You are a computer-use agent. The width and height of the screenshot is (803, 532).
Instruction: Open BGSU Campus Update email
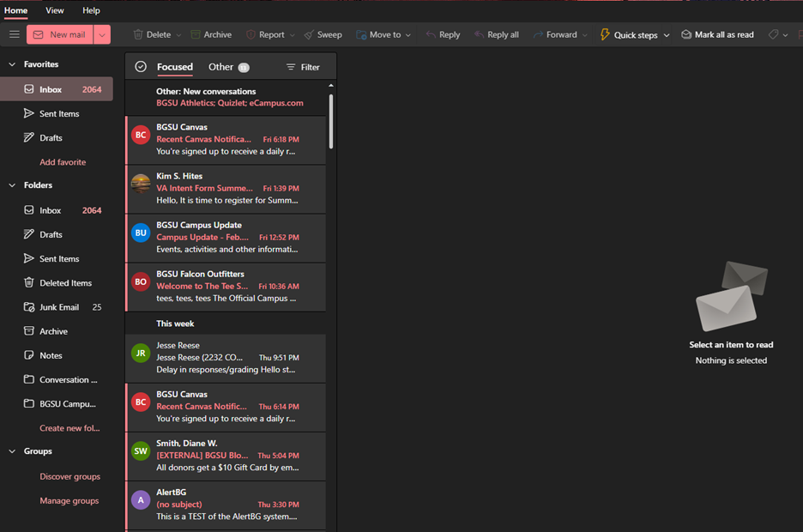[226, 238]
